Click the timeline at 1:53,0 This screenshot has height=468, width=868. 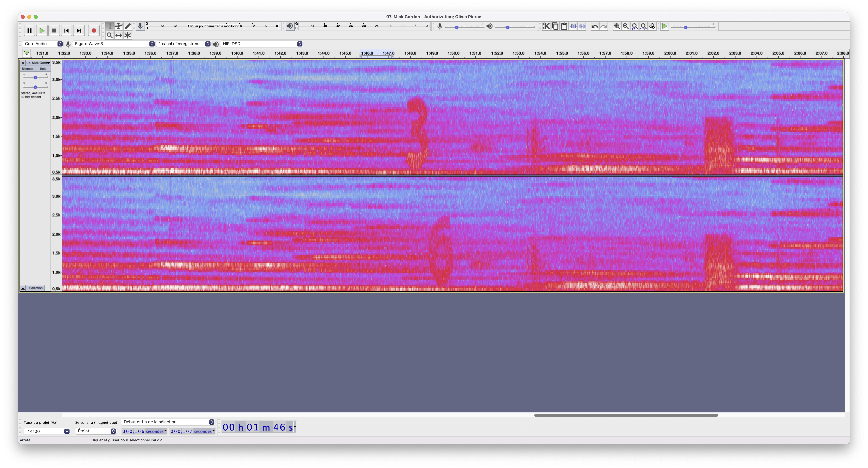(x=518, y=53)
